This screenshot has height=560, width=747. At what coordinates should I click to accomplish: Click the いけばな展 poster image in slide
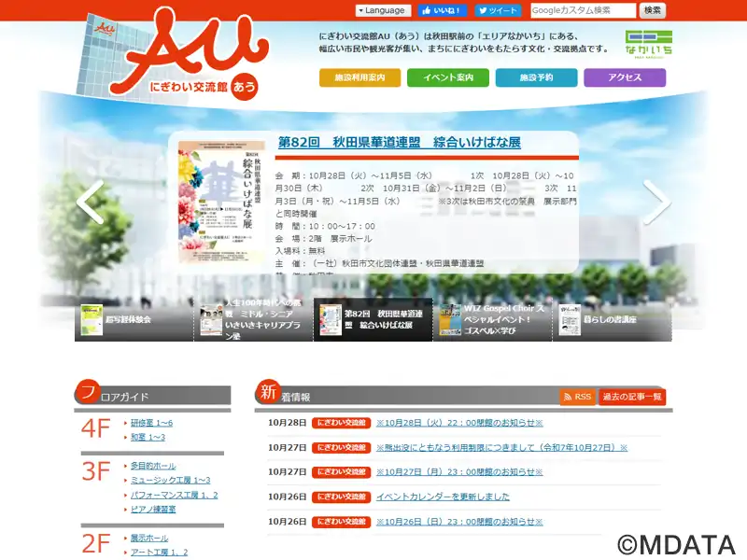tap(222, 202)
